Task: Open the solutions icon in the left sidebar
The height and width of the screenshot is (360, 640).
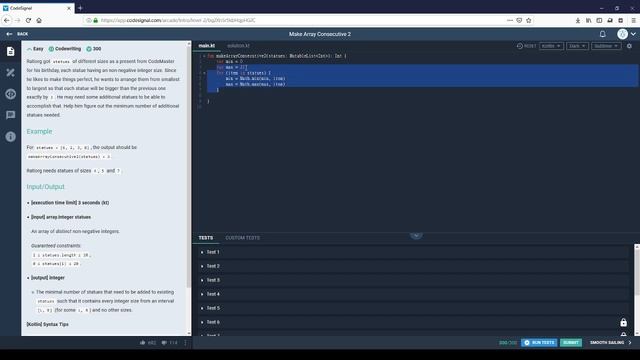Action: pyautogui.click(x=11, y=73)
